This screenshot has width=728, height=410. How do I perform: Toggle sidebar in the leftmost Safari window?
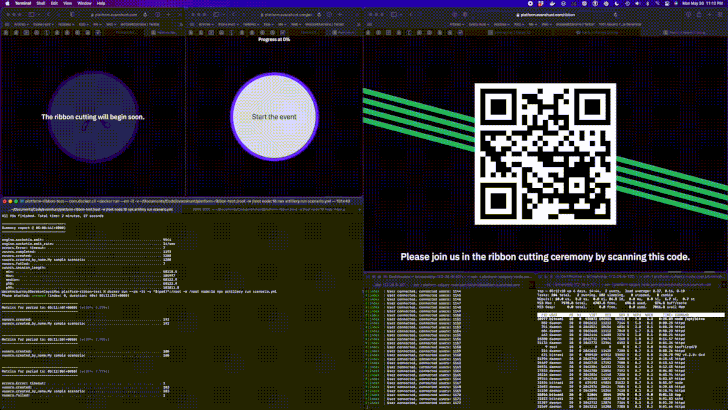click(x=31, y=14)
